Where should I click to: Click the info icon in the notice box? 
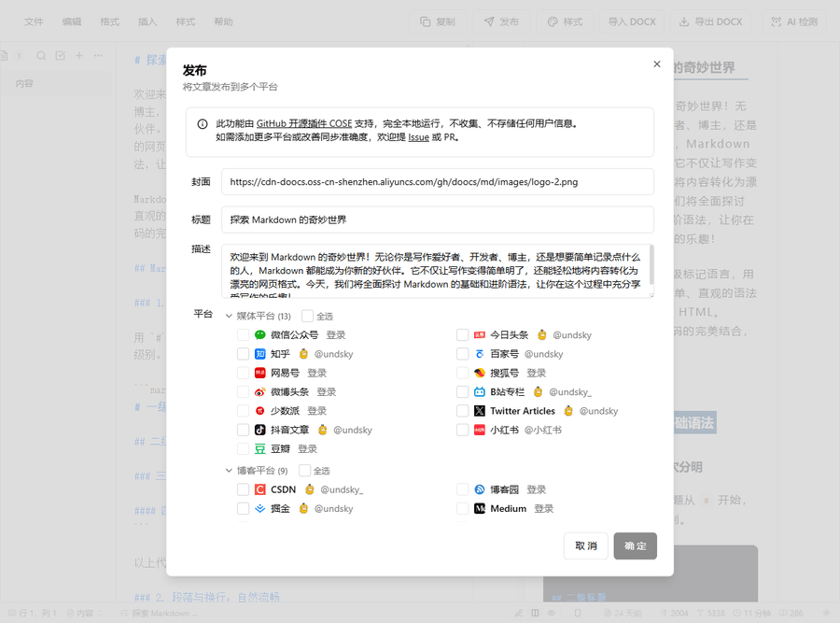tap(203, 124)
